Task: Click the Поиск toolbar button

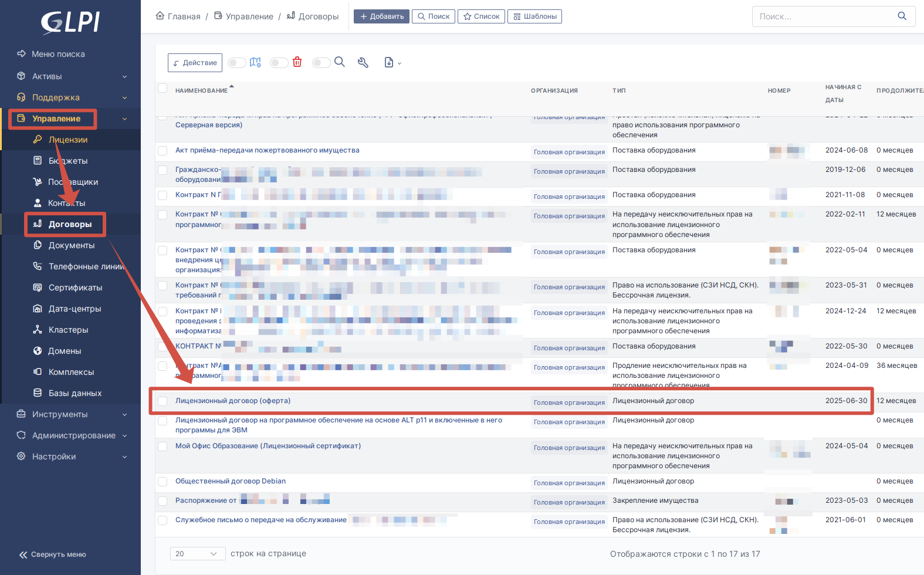Action: [x=434, y=16]
